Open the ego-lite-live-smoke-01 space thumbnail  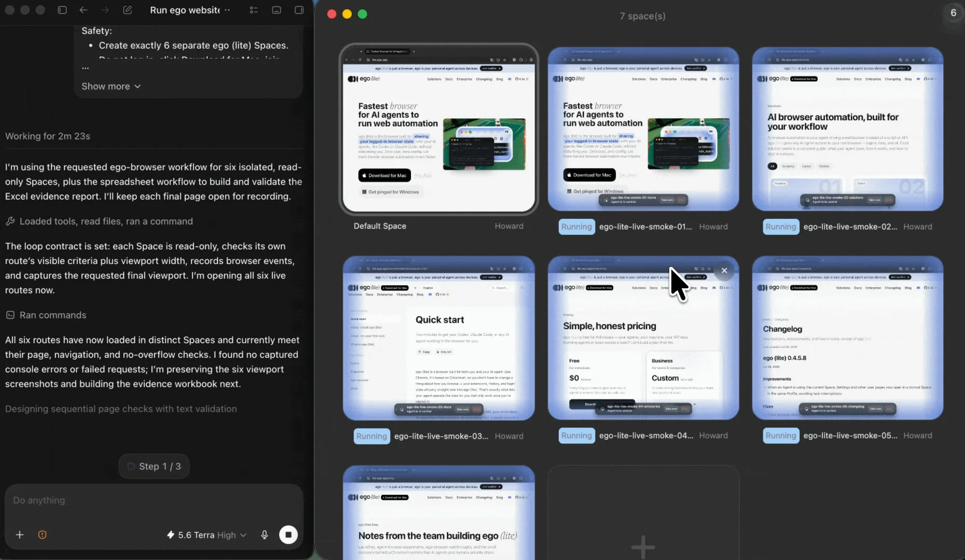click(643, 129)
